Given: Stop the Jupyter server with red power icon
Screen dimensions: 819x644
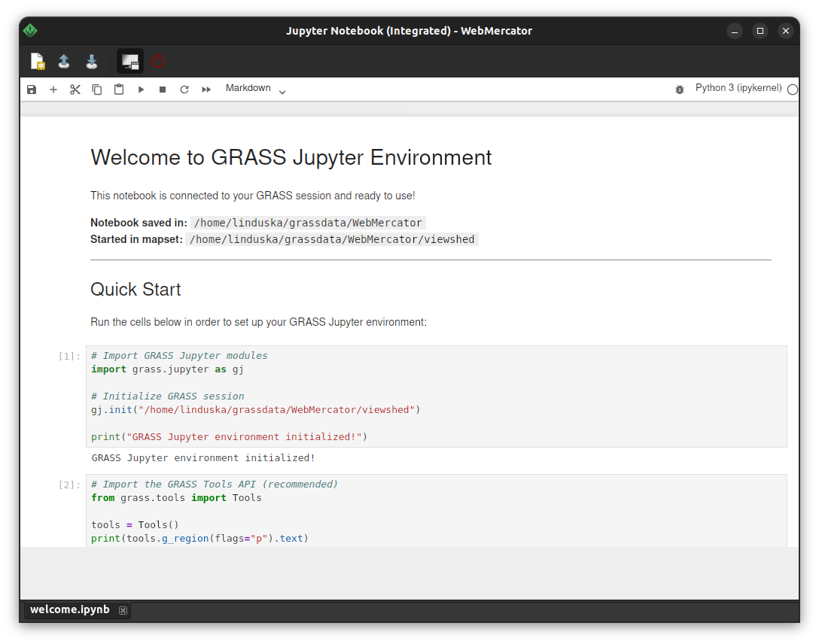Looking at the screenshot, I should pos(158,61).
